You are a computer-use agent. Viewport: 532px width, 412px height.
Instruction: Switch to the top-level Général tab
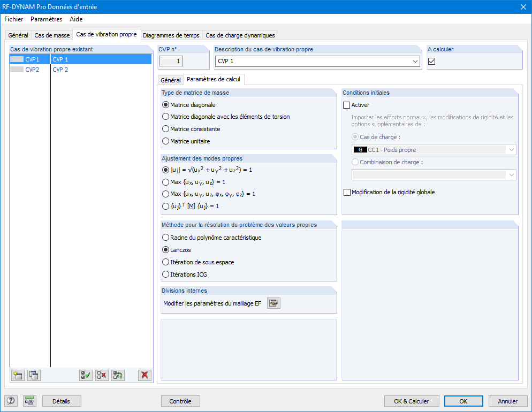18,35
